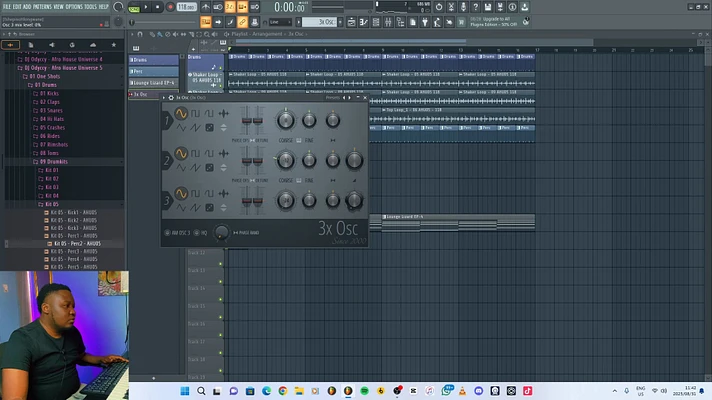Select Kit 05 - Perc3 - AH005 sample
Image resolution: width=712 pixels, height=400 pixels.
click(74, 251)
